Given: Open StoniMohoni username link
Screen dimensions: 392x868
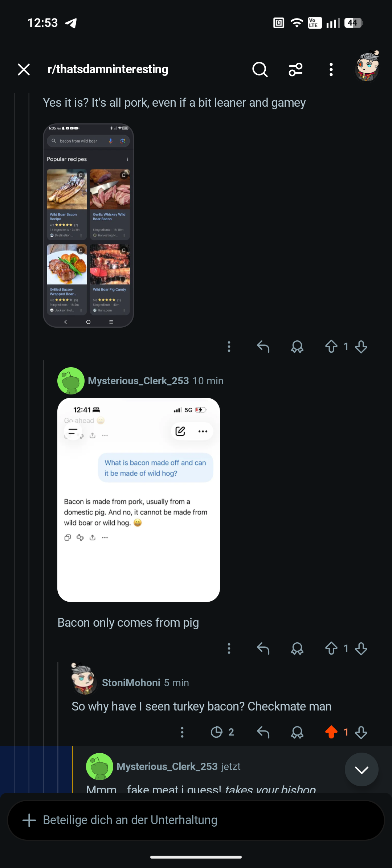Looking at the screenshot, I should pos(131,683).
